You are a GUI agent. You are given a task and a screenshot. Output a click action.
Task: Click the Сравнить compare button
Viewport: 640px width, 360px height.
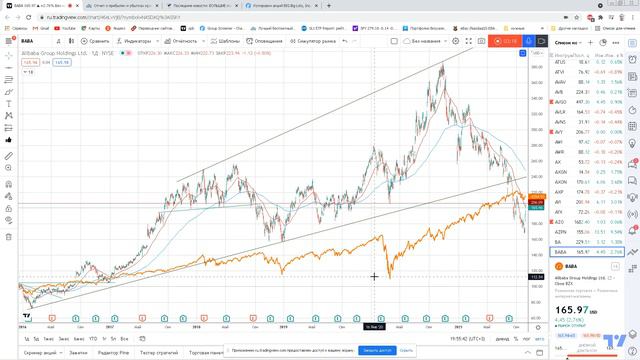click(x=95, y=41)
